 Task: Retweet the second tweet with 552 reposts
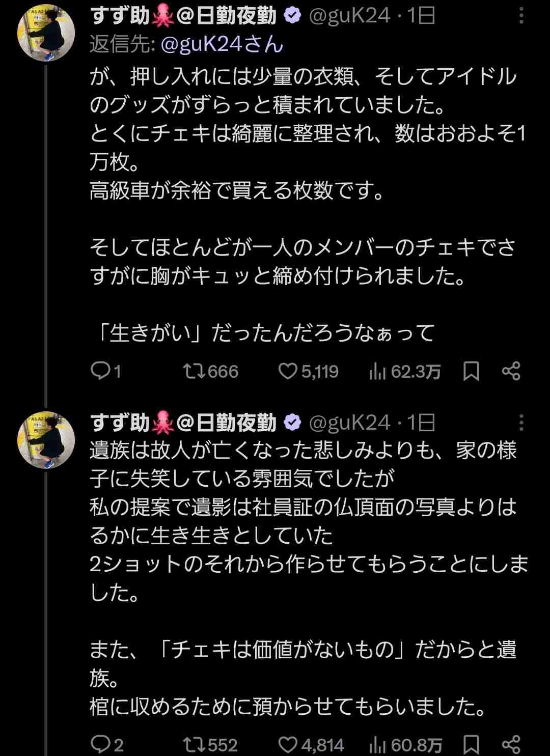tap(194, 745)
